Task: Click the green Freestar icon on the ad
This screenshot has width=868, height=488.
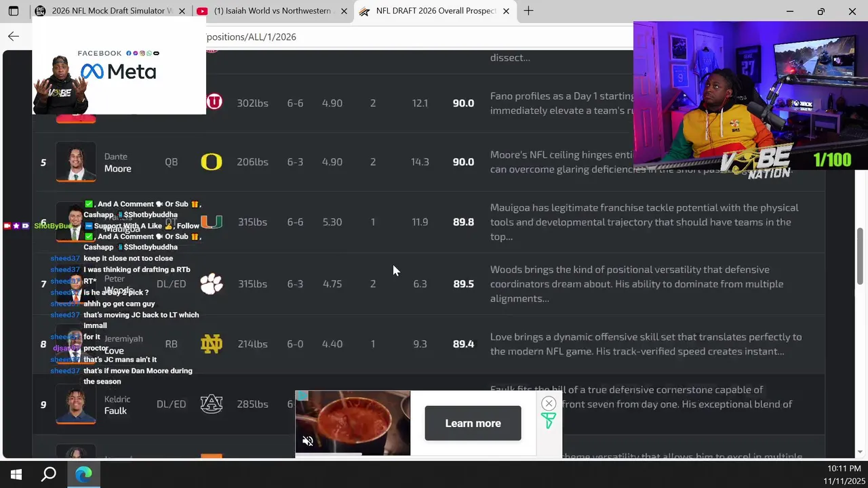Action: coord(549,421)
